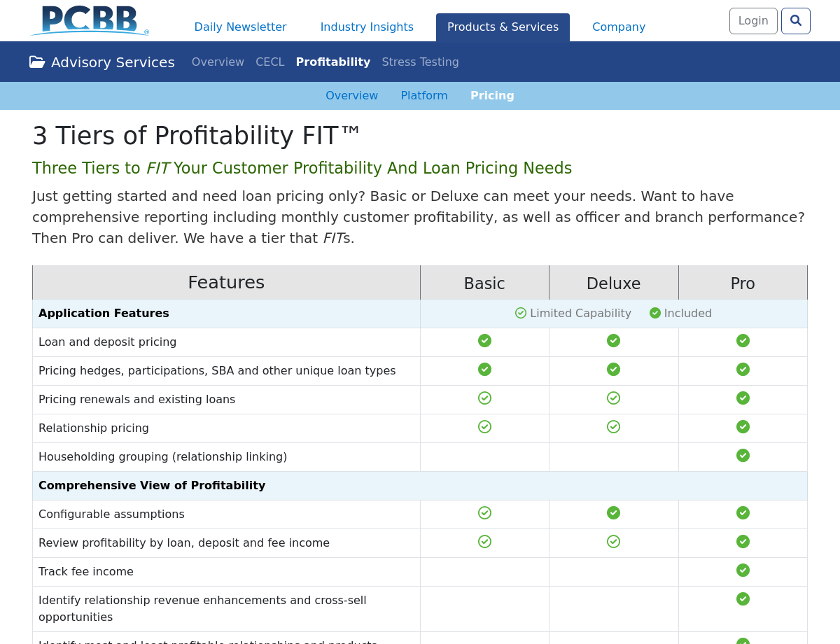The width and height of the screenshot is (840, 644).
Task: Click the Login button
Action: [753, 21]
